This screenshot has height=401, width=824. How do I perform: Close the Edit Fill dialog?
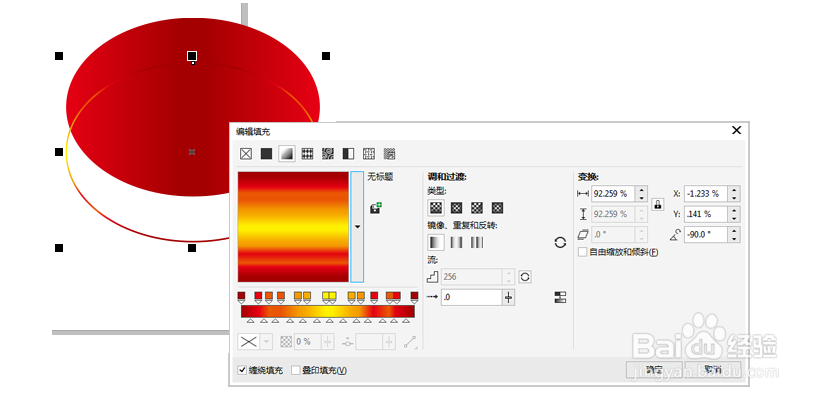[736, 130]
